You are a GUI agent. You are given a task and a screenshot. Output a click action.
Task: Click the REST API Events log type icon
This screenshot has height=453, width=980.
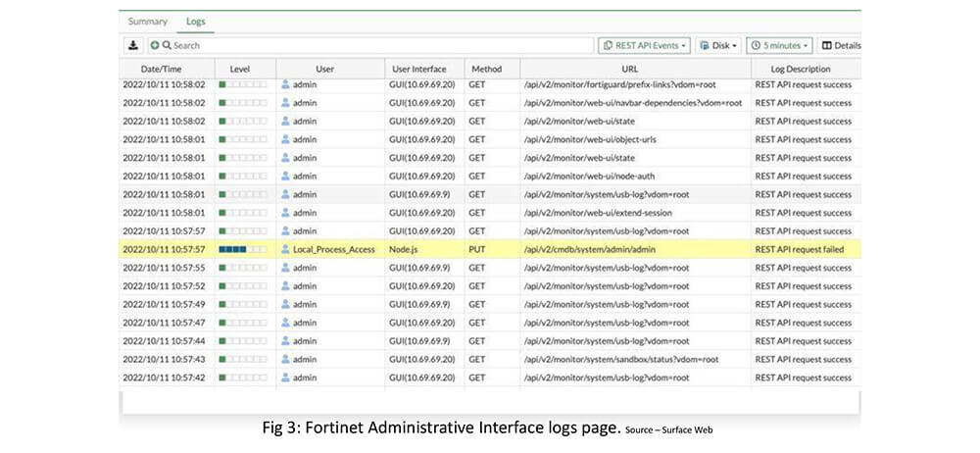pos(608,45)
